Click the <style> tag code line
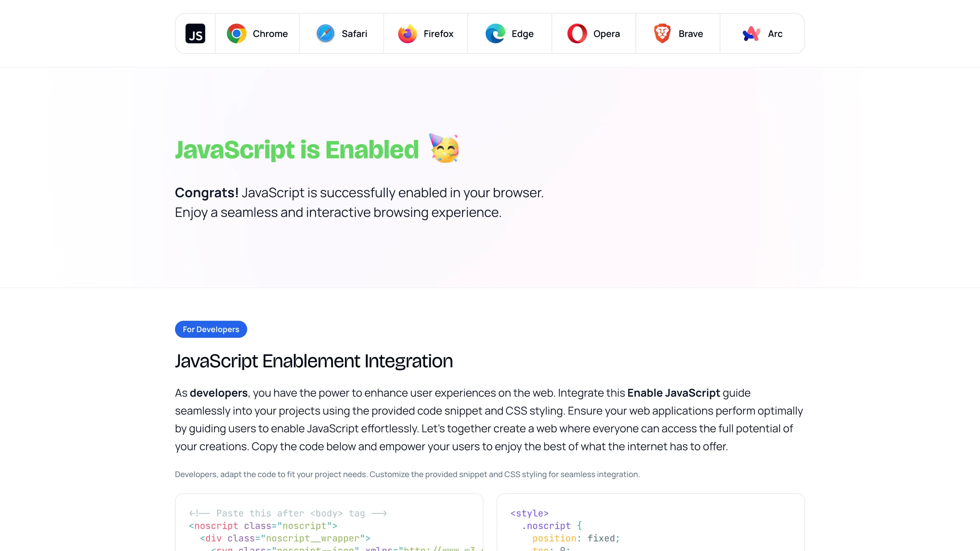Screen dimensions: 980x551 (x=529, y=513)
